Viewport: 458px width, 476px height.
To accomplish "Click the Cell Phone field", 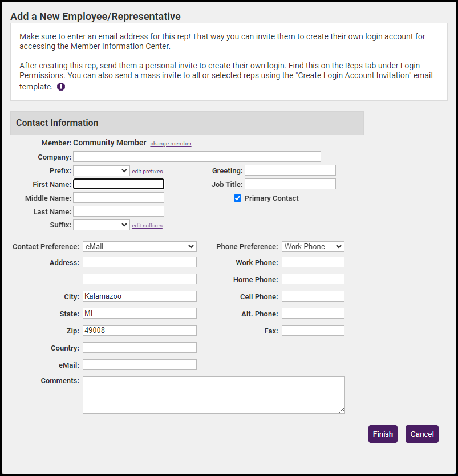I will 313,296.
